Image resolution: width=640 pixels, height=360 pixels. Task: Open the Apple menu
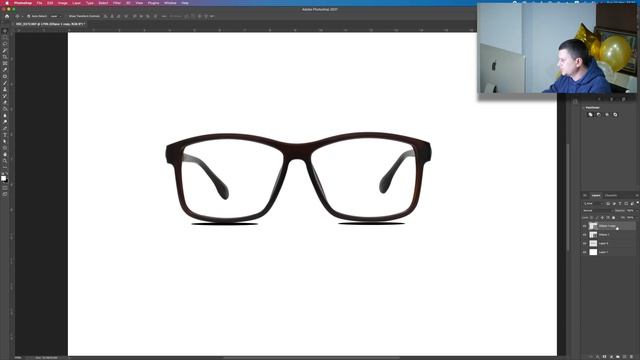point(7,3)
